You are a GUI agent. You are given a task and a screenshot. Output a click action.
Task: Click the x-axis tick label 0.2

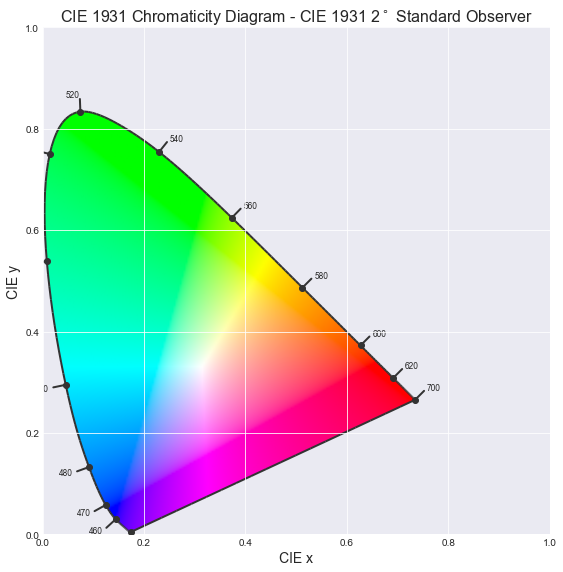click(x=144, y=543)
